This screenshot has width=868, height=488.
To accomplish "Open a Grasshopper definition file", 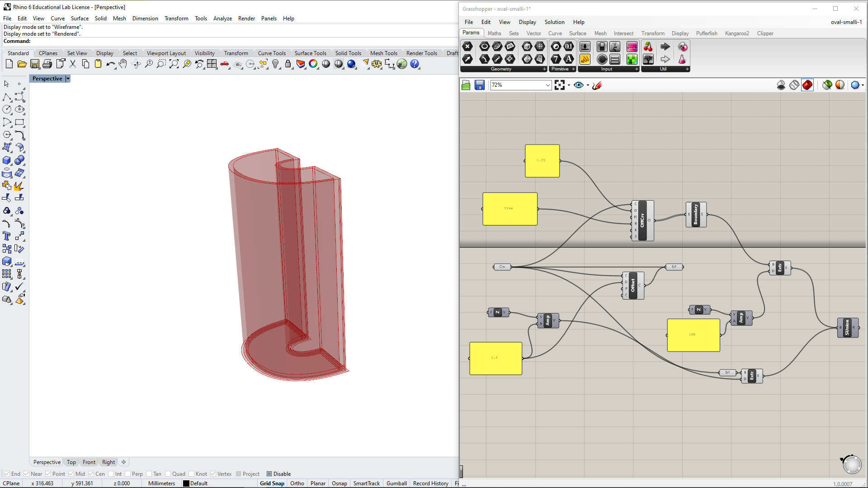I will [x=466, y=85].
